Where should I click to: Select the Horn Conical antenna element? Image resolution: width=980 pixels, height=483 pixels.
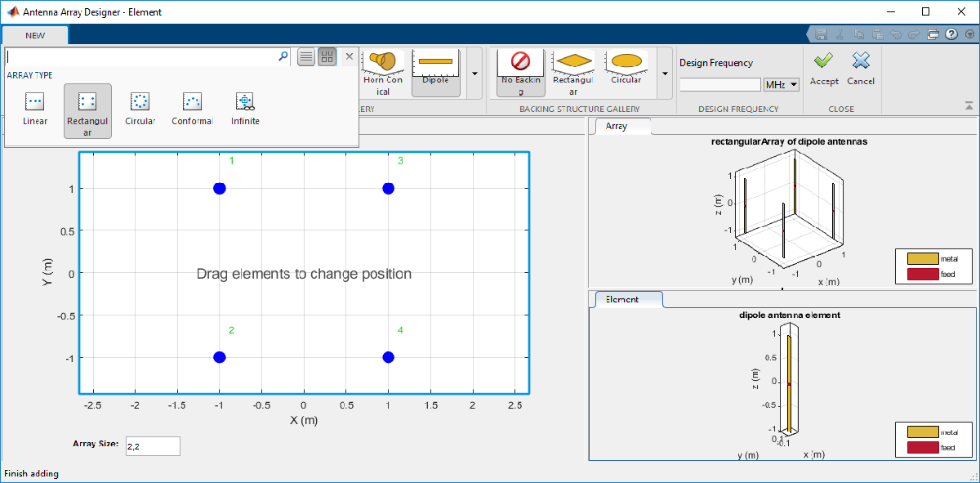[383, 73]
